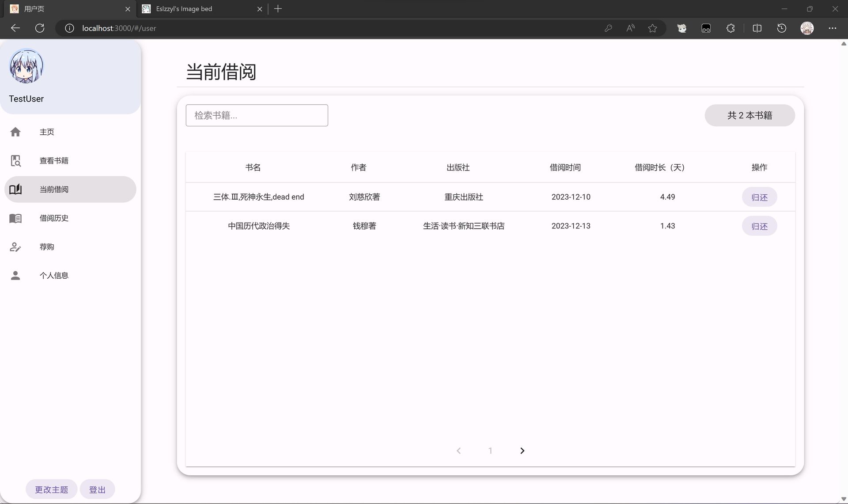Click author 钱穆著

[x=364, y=226]
